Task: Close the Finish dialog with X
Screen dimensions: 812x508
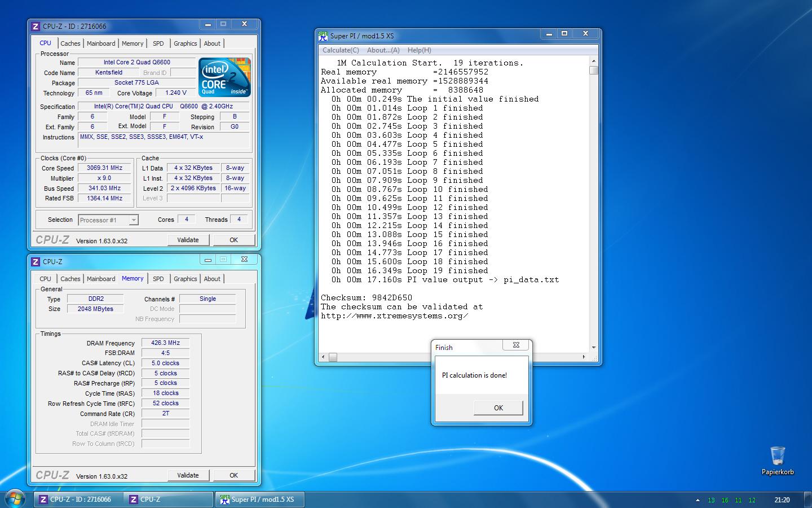Action: tap(515, 345)
